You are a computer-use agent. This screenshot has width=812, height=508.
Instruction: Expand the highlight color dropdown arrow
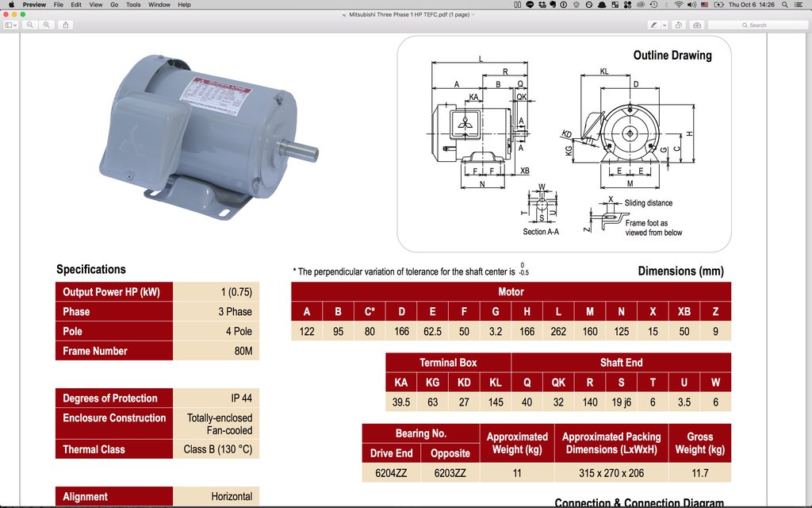point(664,25)
